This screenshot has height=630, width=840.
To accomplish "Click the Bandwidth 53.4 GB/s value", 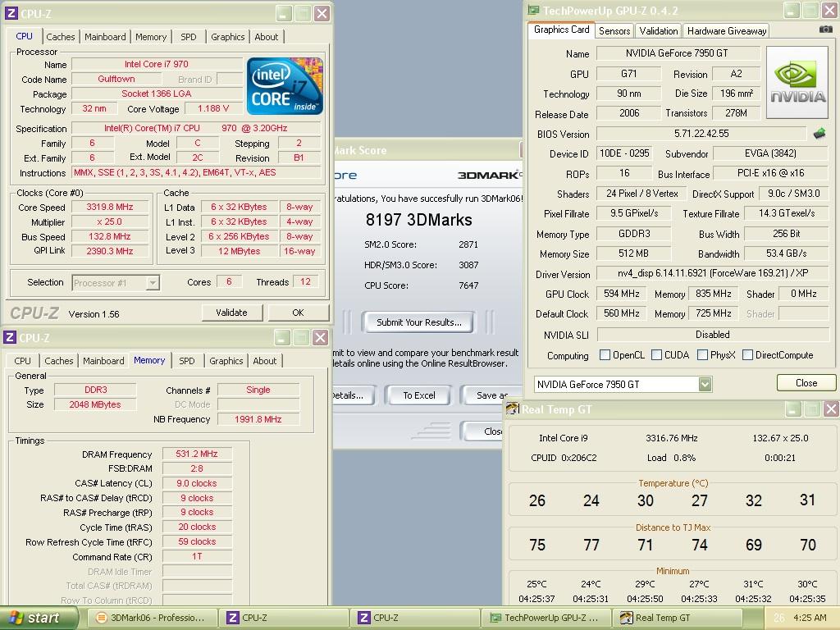I will point(787,253).
